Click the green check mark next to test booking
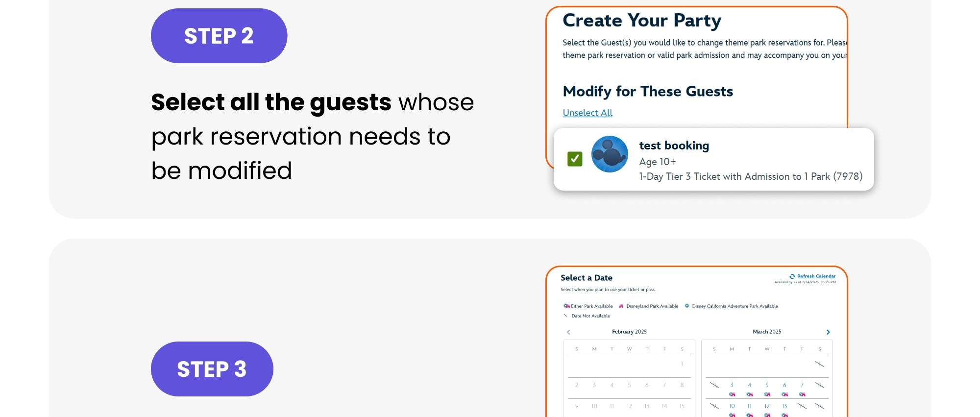The image size is (980, 417). (574, 158)
